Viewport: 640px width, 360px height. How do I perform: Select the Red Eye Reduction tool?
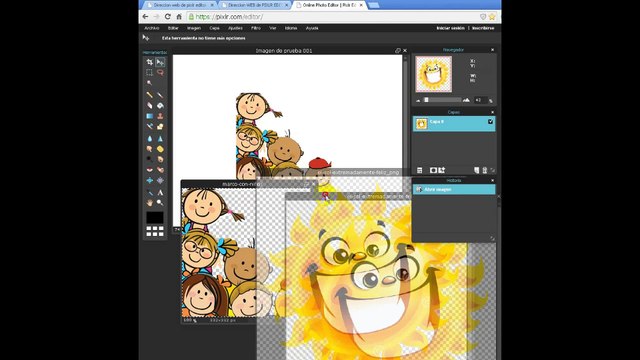coord(149,170)
